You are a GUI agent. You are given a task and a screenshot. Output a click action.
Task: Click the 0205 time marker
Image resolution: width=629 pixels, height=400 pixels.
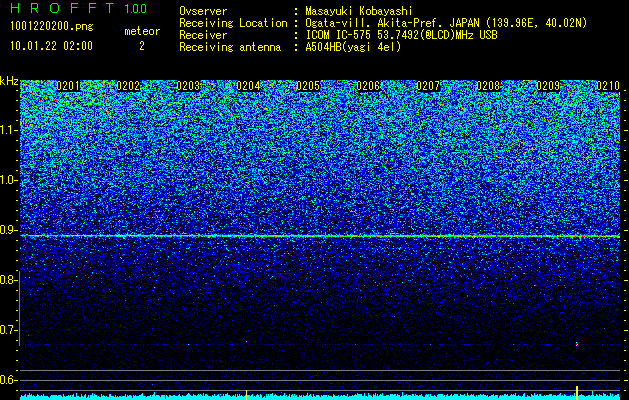pyautogui.click(x=308, y=86)
